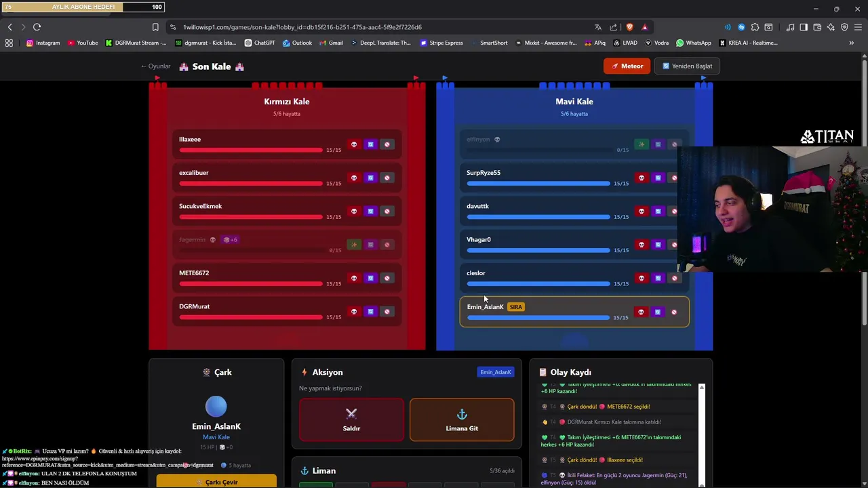The image size is (868, 488).
Task: Choose the Limana Git action
Action: (x=462, y=420)
